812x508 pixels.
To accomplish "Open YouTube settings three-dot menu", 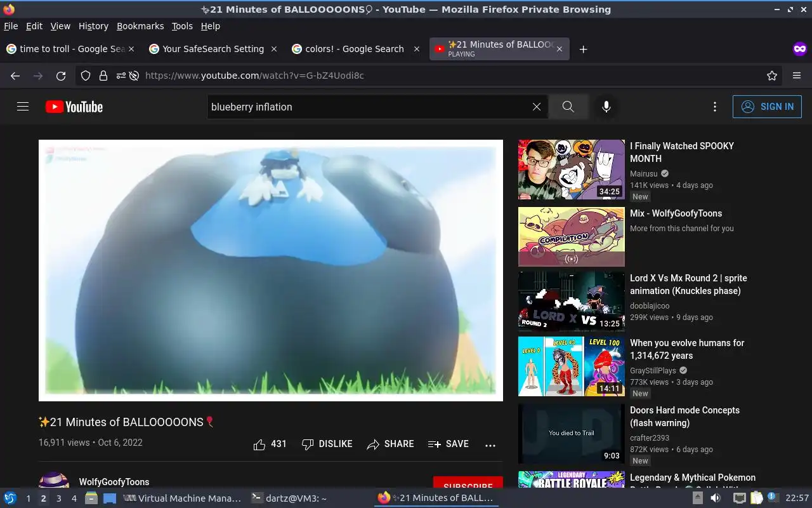I will [x=715, y=107].
